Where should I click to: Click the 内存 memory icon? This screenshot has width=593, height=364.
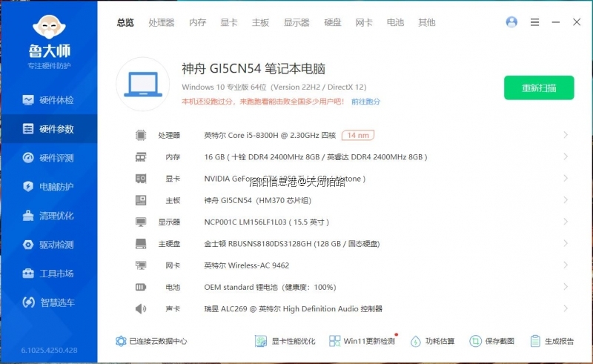pos(141,156)
